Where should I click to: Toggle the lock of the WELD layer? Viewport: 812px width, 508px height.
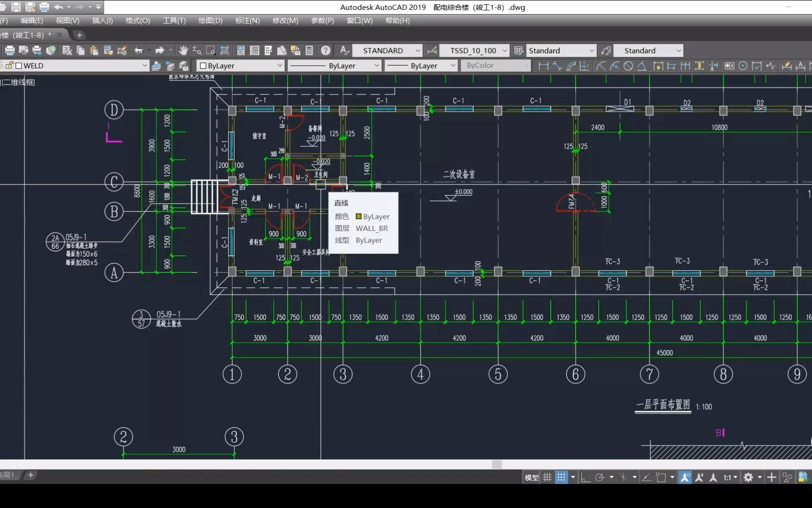click(x=9, y=65)
